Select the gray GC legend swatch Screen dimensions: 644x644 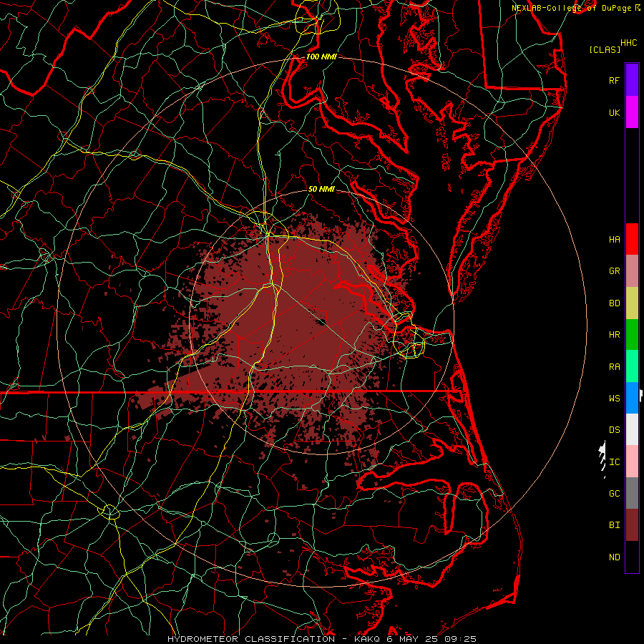pos(632,493)
